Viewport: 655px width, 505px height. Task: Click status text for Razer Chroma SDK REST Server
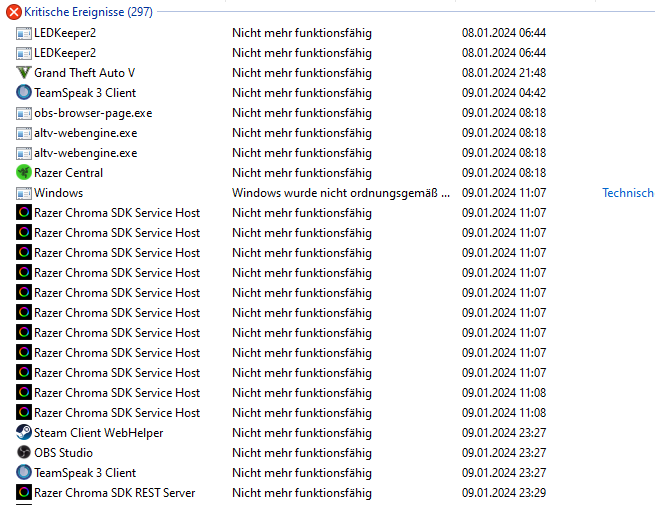pos(302,493)
